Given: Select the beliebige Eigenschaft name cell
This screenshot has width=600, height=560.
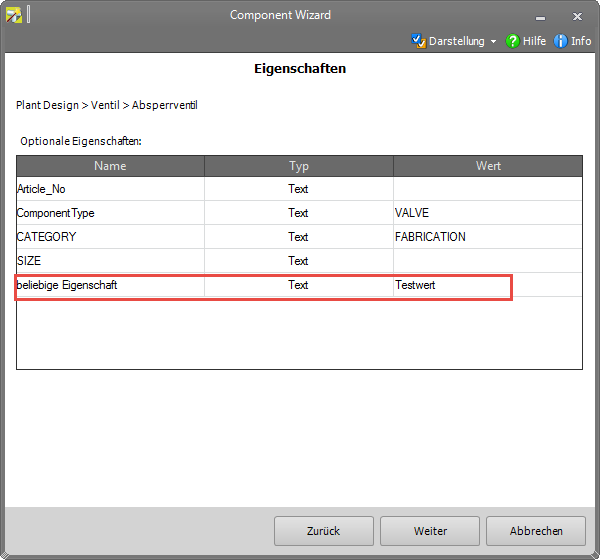Looking at the screenshot, I should coord(110,285).
